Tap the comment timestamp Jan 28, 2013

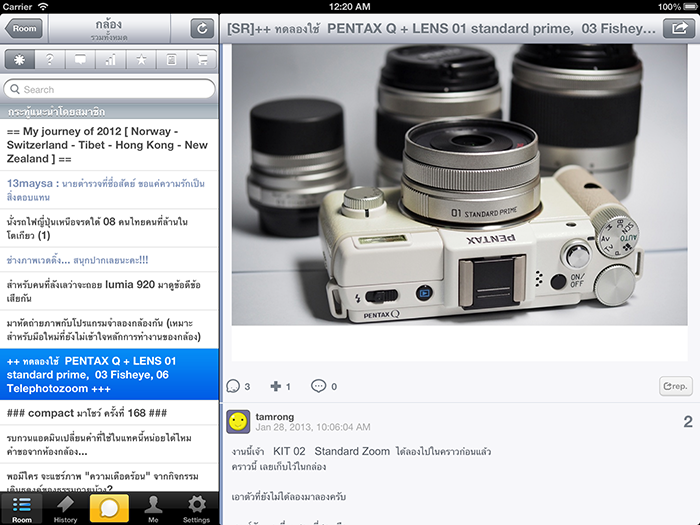(313, 427)
